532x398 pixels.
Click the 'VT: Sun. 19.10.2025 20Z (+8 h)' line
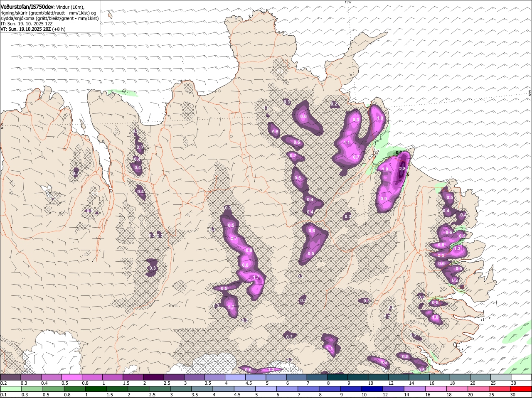(x=33, y=29)
